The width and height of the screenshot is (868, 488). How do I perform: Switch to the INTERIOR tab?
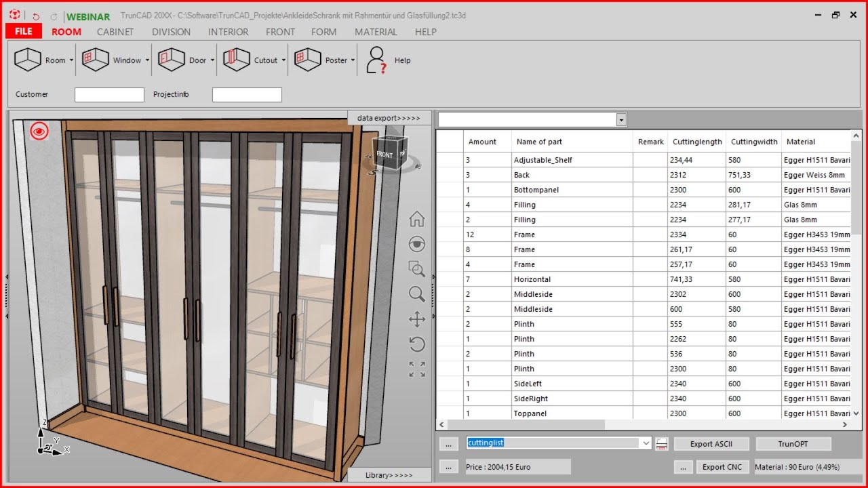tap(228, 32)
